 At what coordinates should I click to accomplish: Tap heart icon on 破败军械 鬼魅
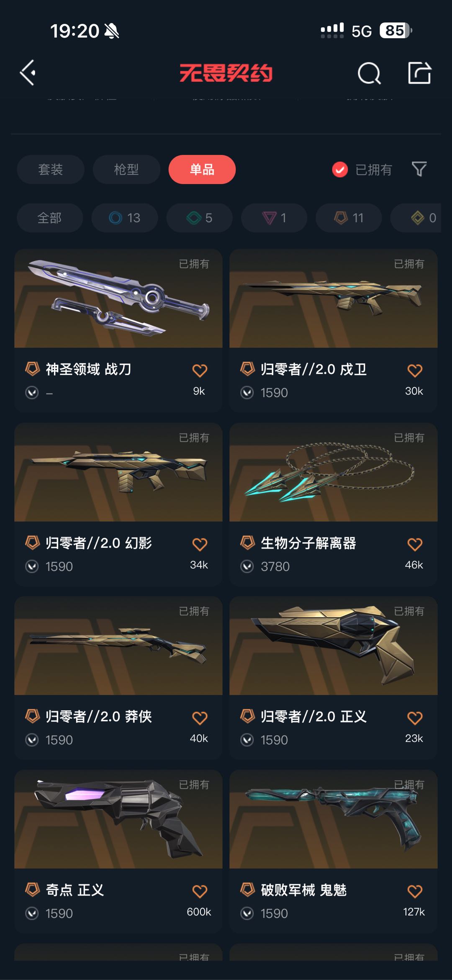coord(415,891)
